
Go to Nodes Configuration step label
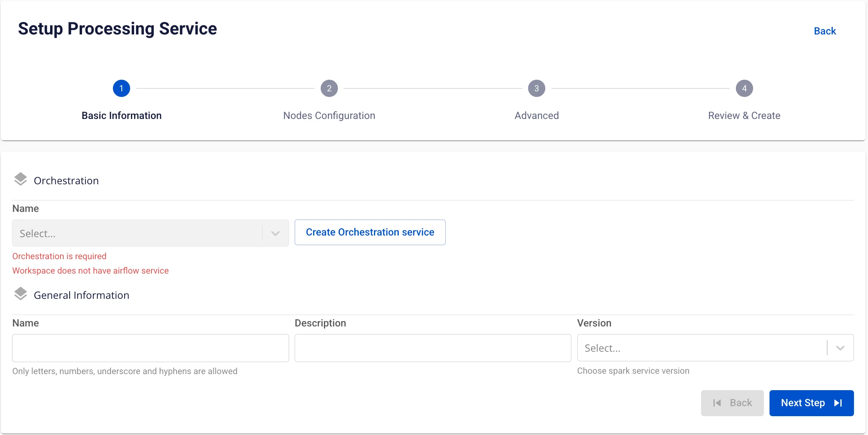(329, 116)
